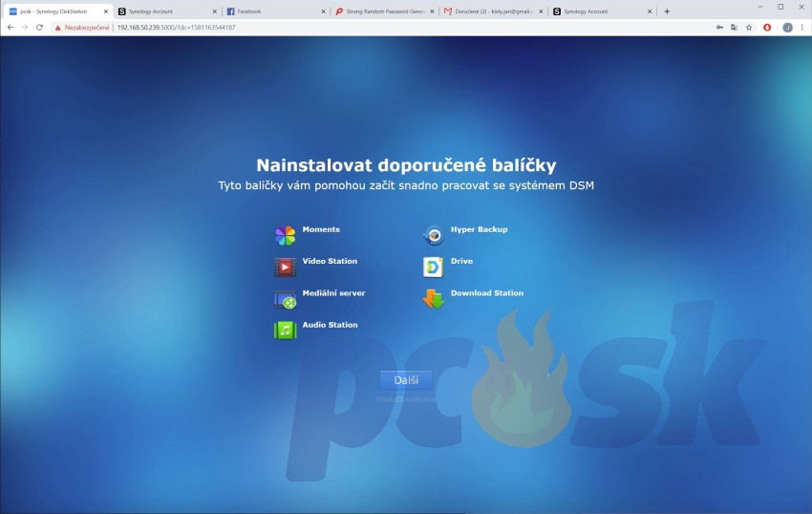
Task: Click the Download Station arrow icon
Action: (433, 299)
